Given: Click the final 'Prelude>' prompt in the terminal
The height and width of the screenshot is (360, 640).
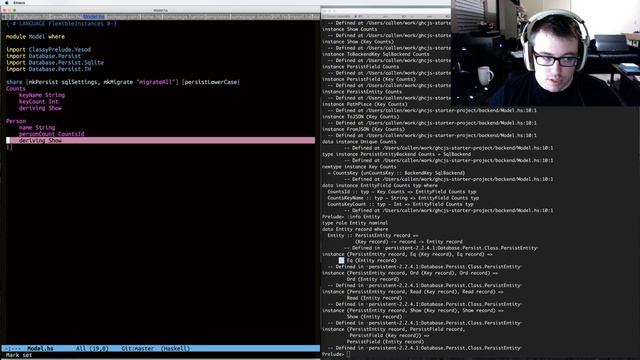Looking at the screenshot, I should [333, 354].
